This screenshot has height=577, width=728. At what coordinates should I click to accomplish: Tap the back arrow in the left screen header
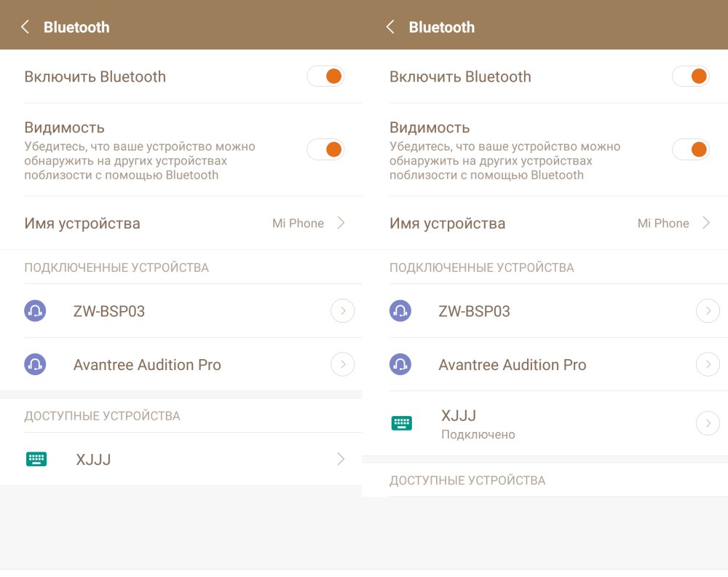coord(25,27)
